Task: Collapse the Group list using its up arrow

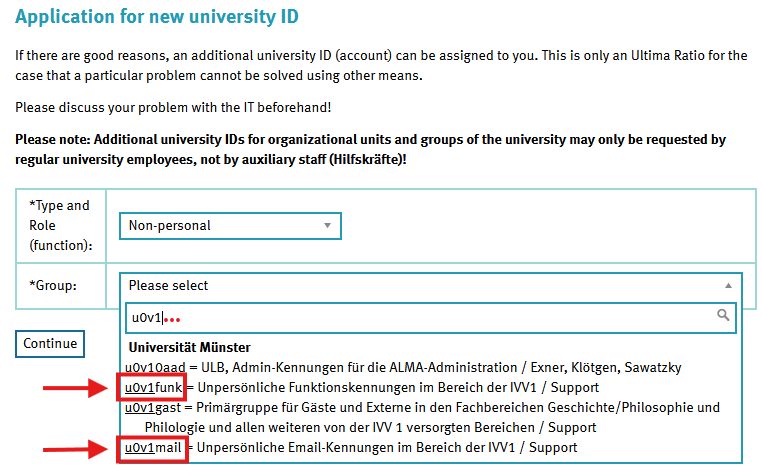Action: click(727, 286)
